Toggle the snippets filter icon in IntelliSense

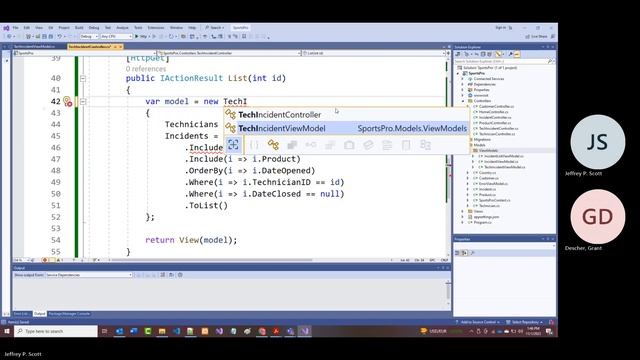coord(406,144)
